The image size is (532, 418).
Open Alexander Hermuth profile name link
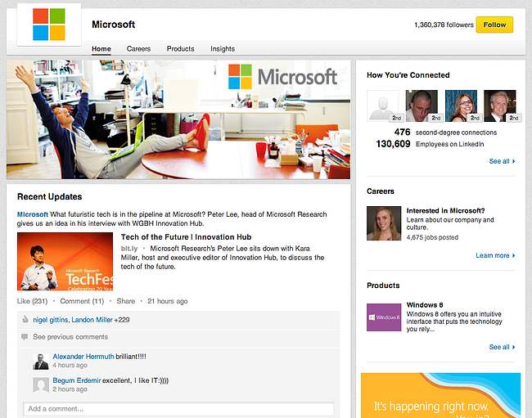tap(83, 357)
